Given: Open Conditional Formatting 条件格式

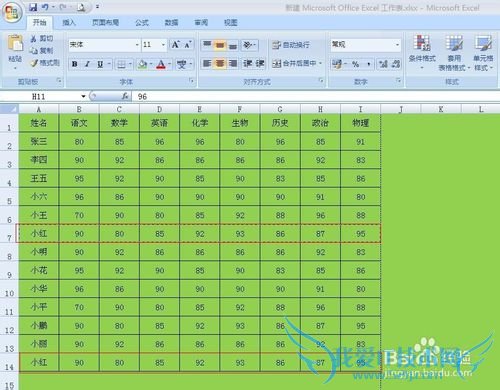Looking at the screenshot, I should click(422, 52).
